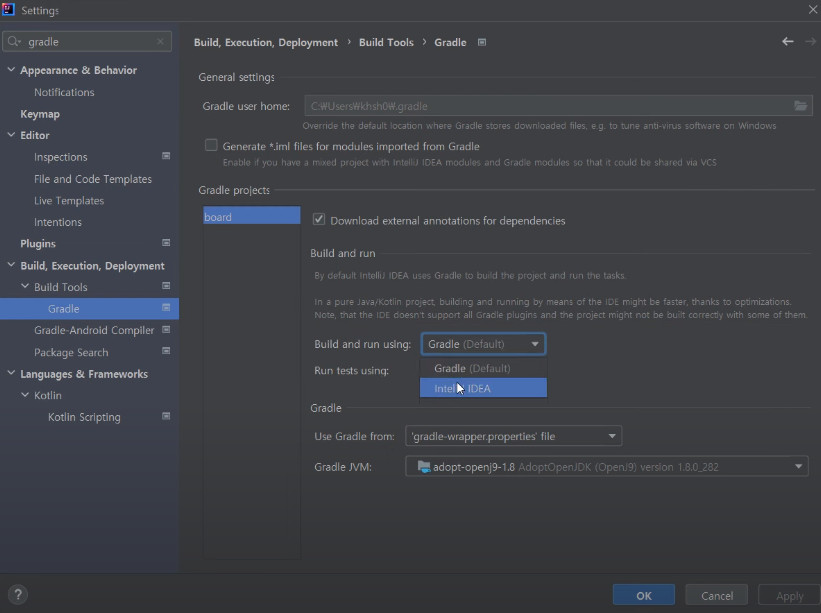
Task: Choose IntelliJ IDEA from the list
Action: [x=483, y=388]
